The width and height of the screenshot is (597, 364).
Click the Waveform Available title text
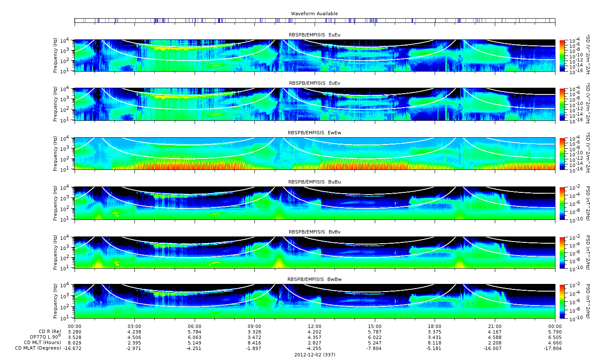point(314,14)
